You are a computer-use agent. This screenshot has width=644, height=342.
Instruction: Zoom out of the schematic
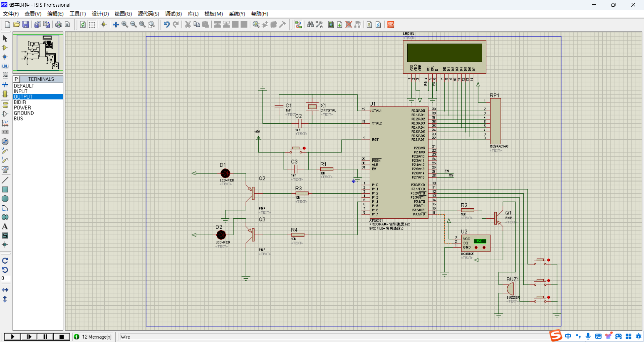tap(133, 24)
